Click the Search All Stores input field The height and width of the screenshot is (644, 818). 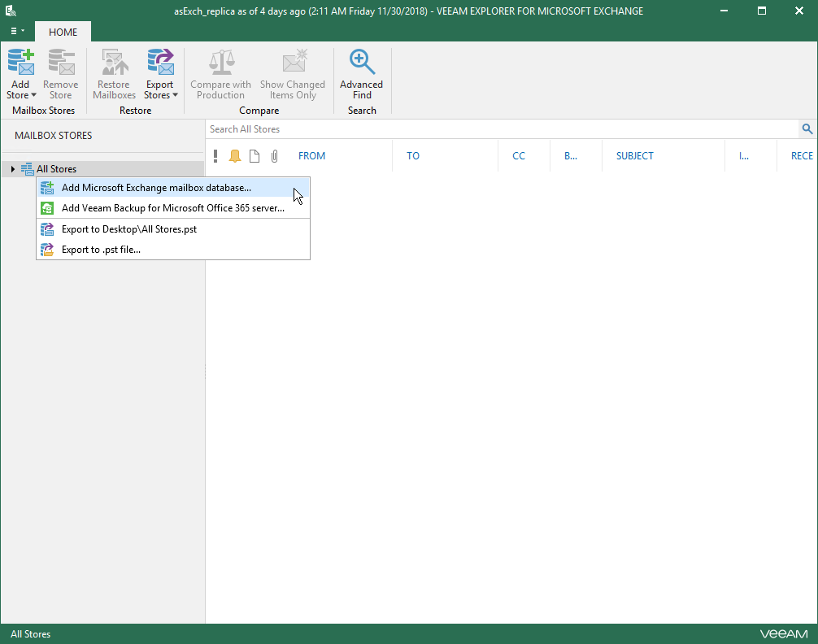click(502, 129)
